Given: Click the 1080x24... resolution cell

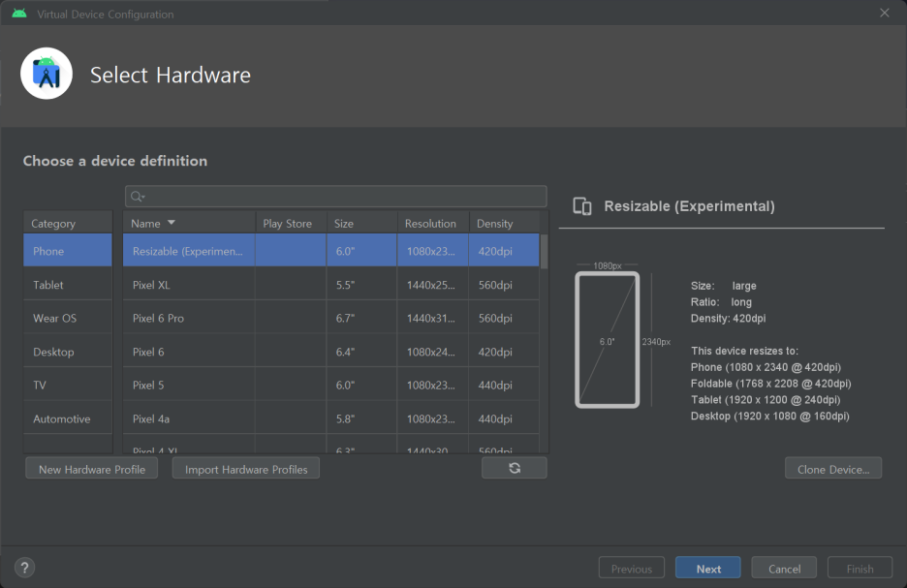Looking at the screenshot, I should [433, 352].
